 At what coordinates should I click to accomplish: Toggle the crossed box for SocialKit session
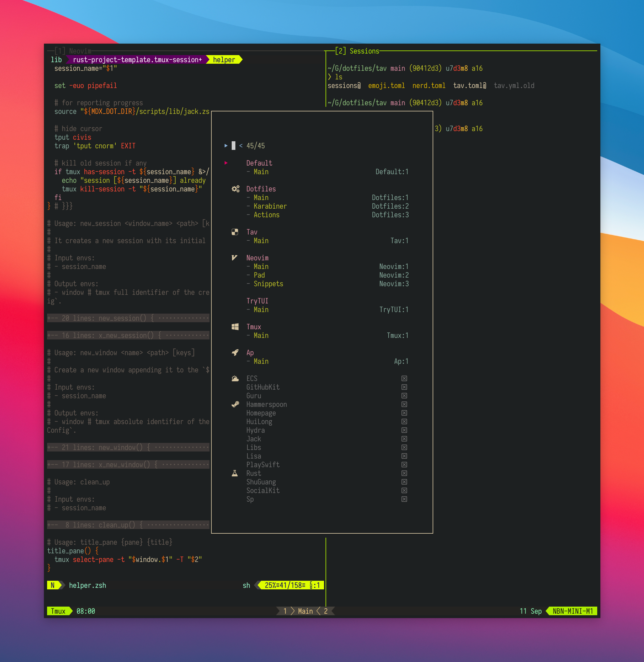(404, 491)
